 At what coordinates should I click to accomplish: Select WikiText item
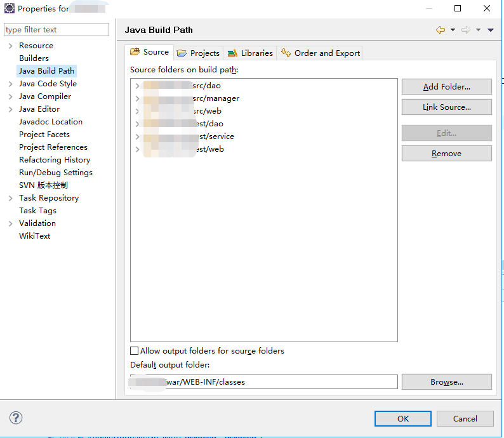click(x=35, y=236)
